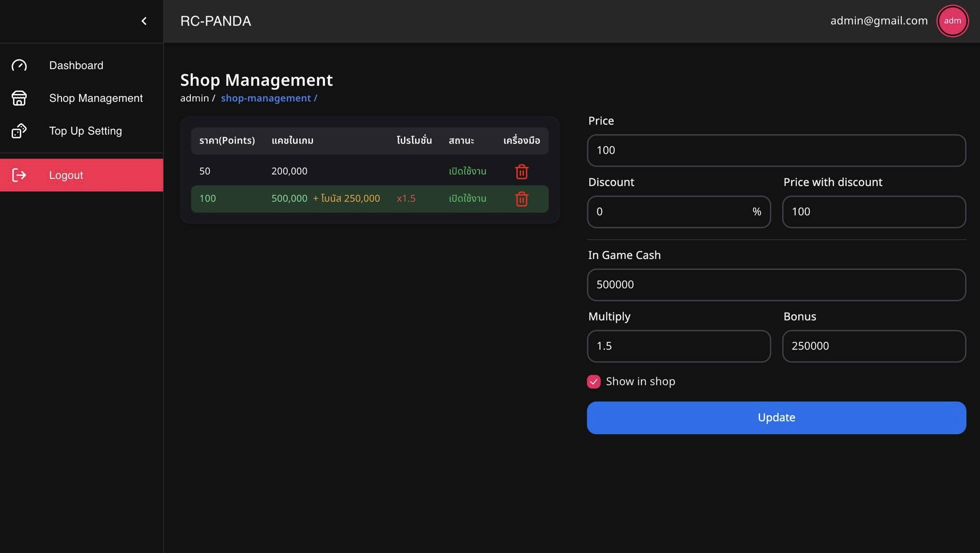Click the เครื่องมือ column header
This screenshot has height=553, width=980.
click(522, 141)
